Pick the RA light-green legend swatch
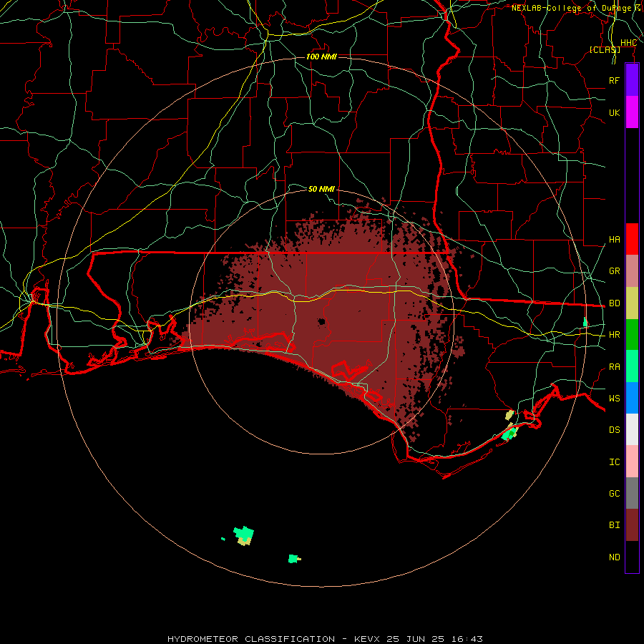 (x=632, y=366)
